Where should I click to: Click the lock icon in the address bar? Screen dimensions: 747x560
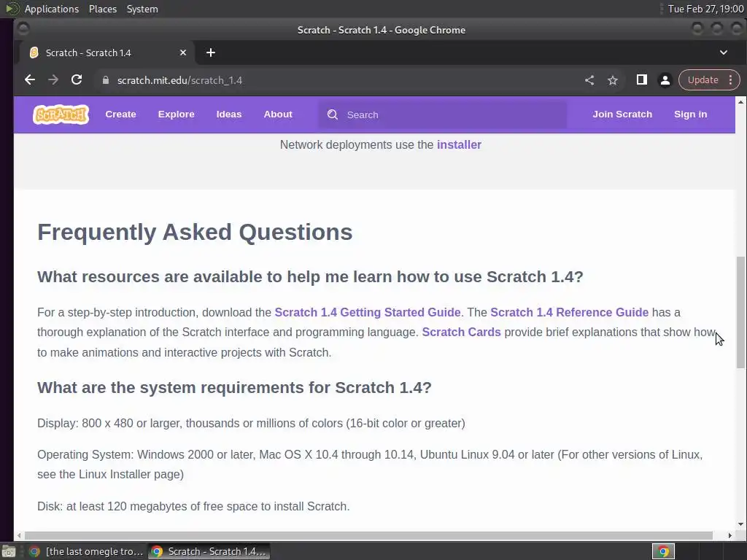pos(106,80)
